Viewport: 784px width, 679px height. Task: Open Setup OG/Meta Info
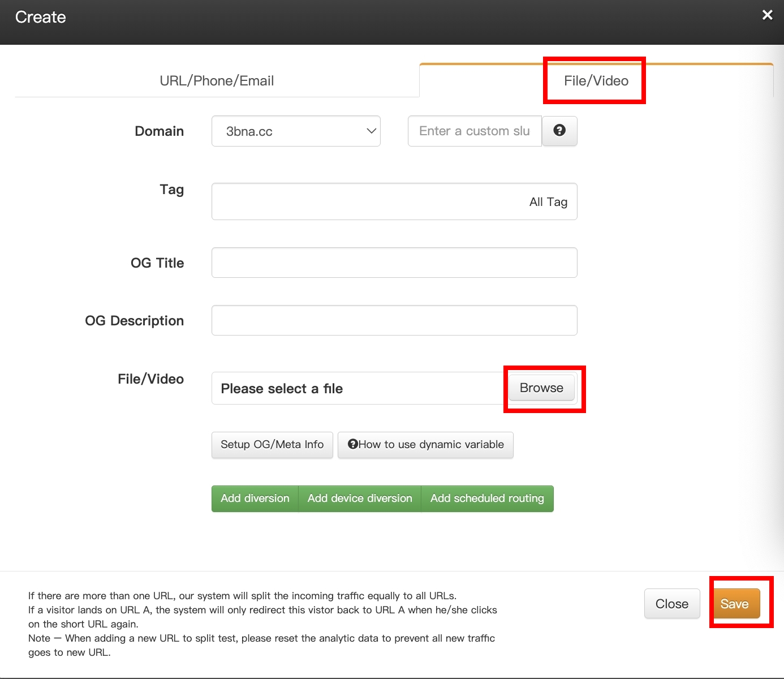[272, 445]
